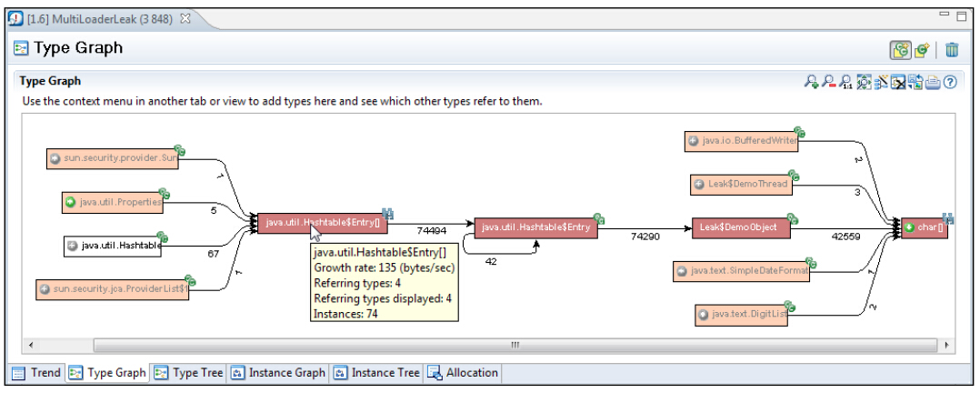980x393 pixels.
Task: Toggle the single-class add toolbar button
Action: tap(922, 49)
